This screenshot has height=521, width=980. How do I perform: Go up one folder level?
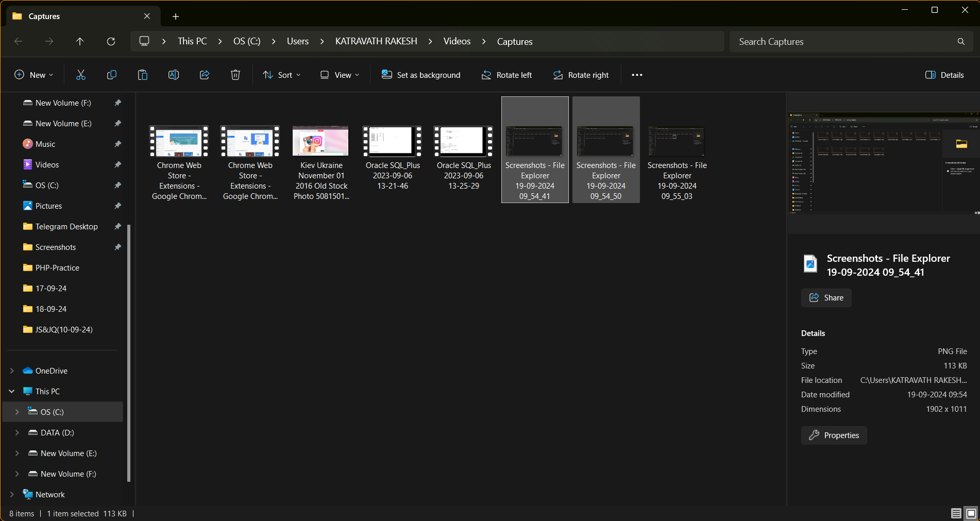coord(80,41)
